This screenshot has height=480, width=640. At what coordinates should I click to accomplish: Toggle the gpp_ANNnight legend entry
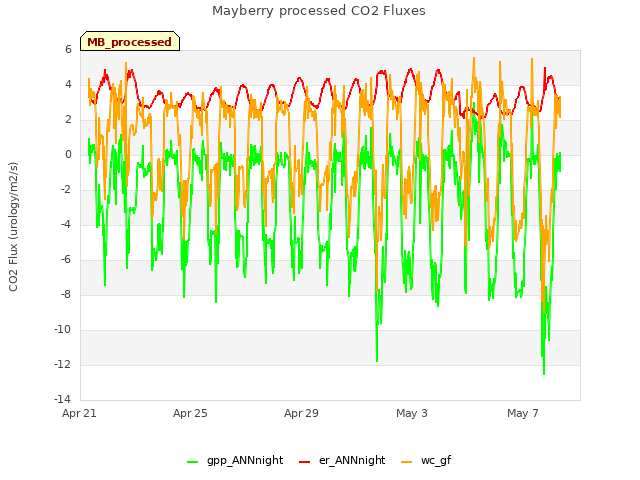pyautogui.click(x=235, y=460)
